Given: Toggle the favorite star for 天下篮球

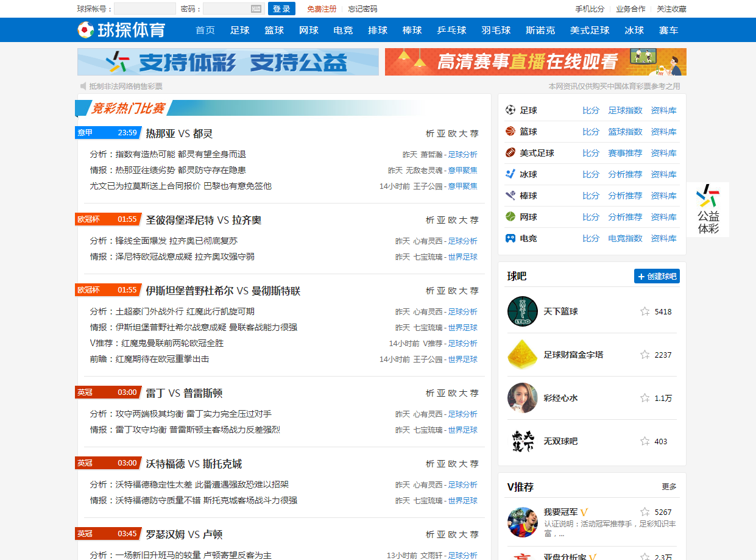Looking at the screenshot, I should pyautogui.click(x=645, y=311).
